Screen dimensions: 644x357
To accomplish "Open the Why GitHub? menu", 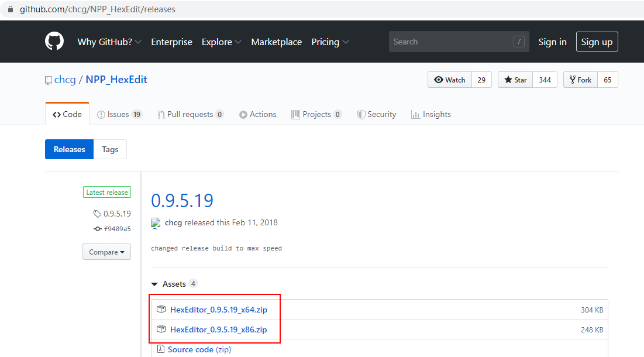I will [109, 42].
